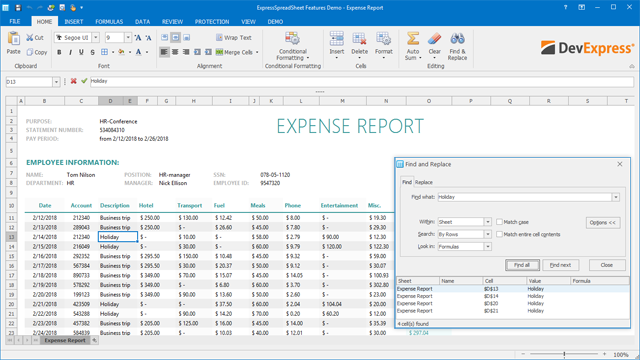The height and width of the screenshot is (360, 640).
Task: Toggle bold formatting in the ribbon
Action: point(59,52)
